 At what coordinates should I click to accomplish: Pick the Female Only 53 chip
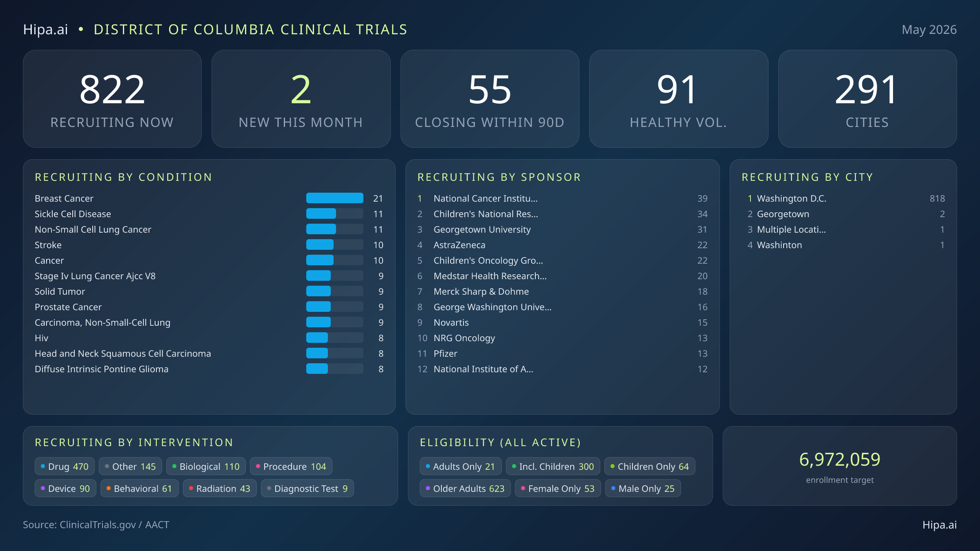click(558, 489)
